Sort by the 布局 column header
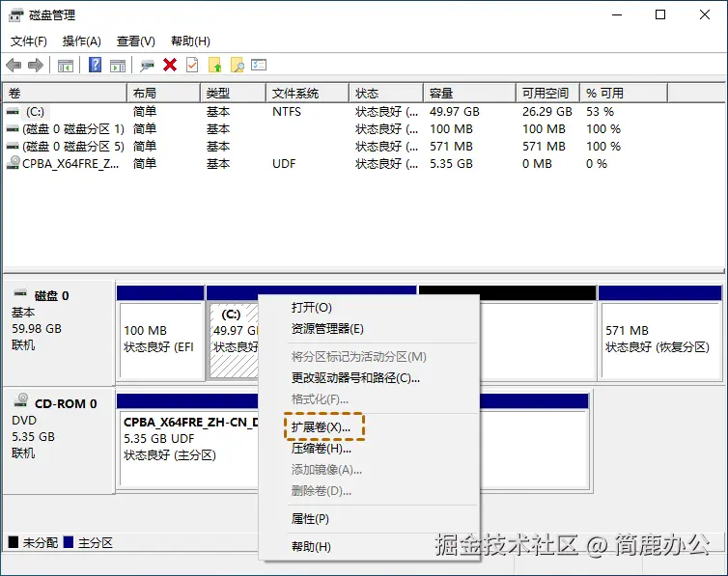The width and height of the screenshot is (728, 576). pyautogui.click(x=163, y=94)
